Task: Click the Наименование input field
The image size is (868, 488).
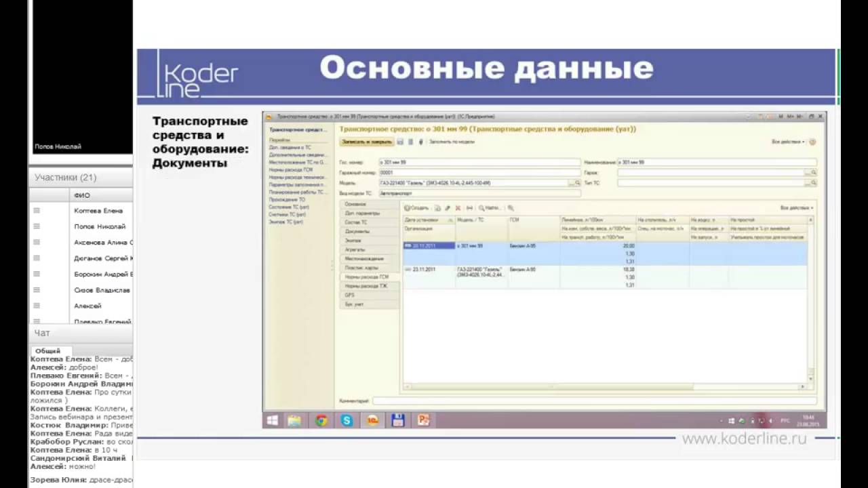Action: [x=717, y=163]
